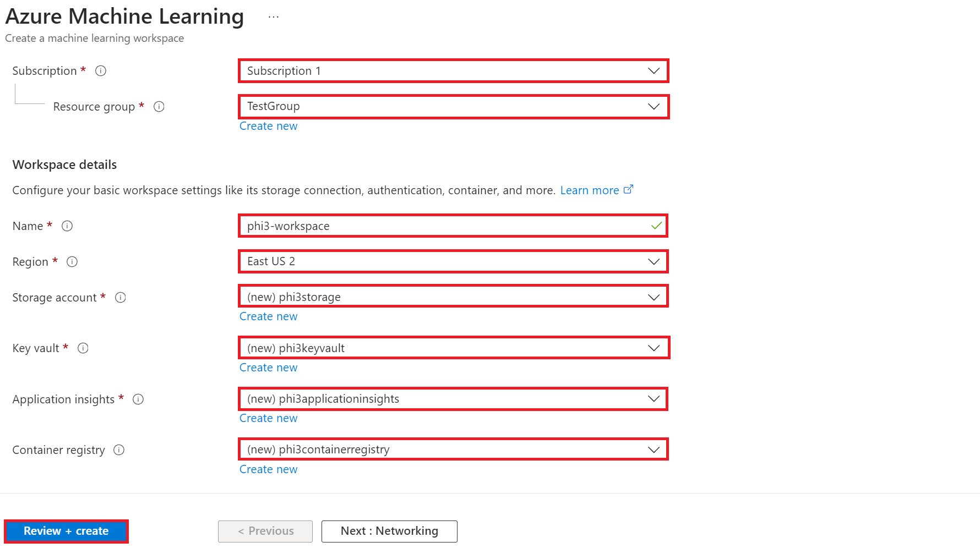Click Create new under Container registry
The width and height of the screenshot is (980, 548).
coord(268,469)
